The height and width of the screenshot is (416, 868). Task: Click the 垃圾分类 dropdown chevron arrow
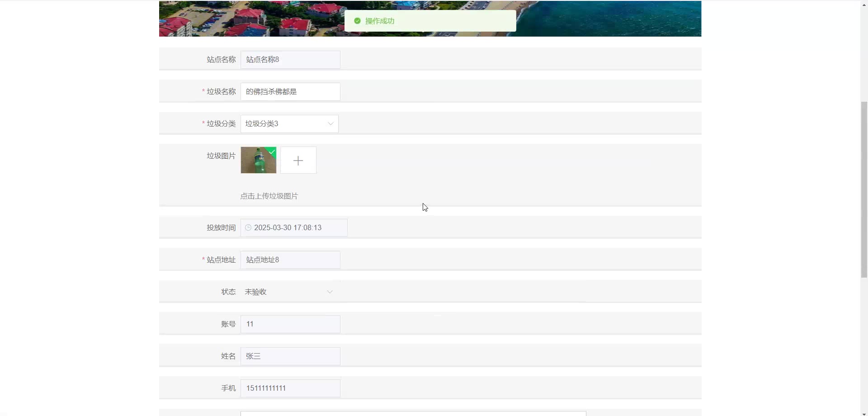pyautogui.click(x=330, y=124)
